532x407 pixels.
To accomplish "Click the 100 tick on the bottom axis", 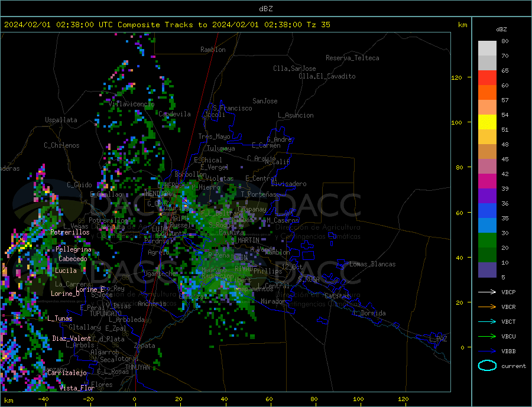I will point(359,399).
